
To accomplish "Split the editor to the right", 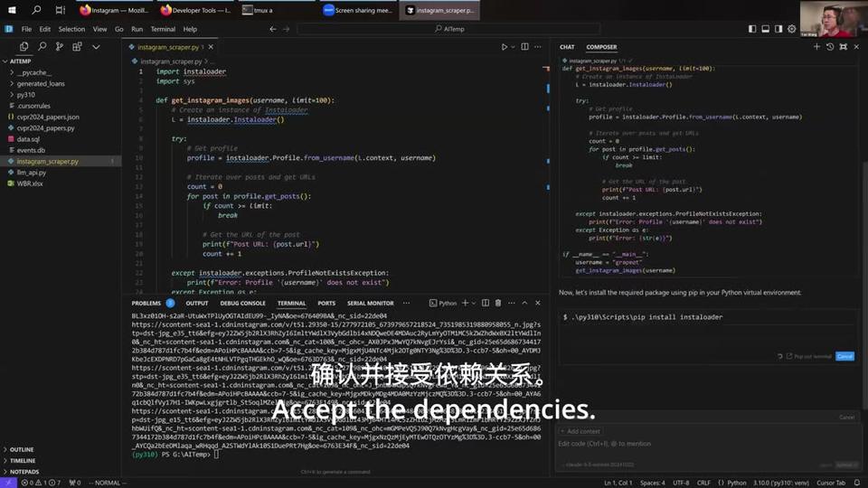I will click(x=524, y=47).
